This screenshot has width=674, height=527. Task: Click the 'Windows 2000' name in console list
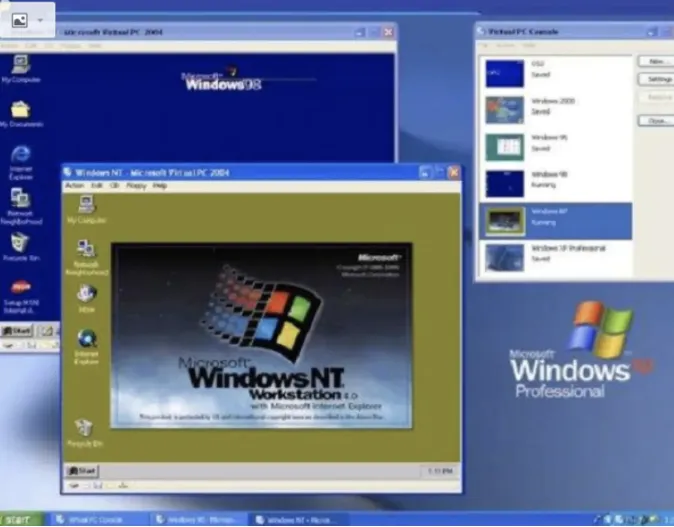(x=553, y=101)
